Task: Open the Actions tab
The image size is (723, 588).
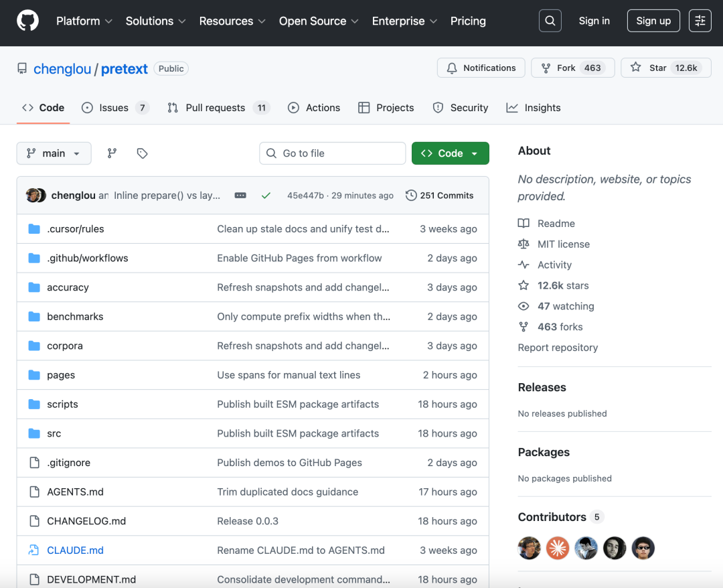Action: (x=314, y=107)
